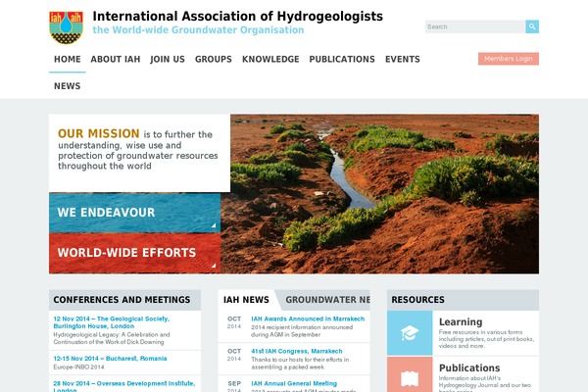Viewport: 588px width, 392px height.
Task: Click the Learning description 'Free resources in various forms'
Action: point(486,339)
